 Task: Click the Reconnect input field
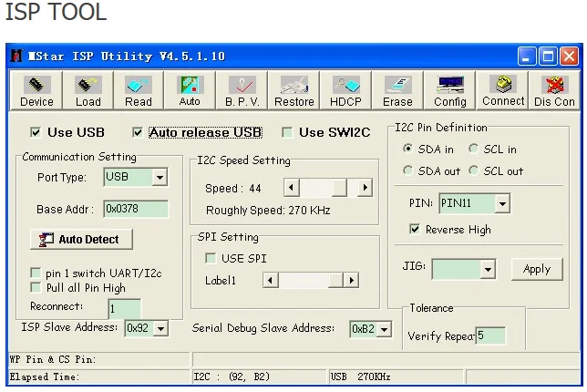click(x=125, y=308)
